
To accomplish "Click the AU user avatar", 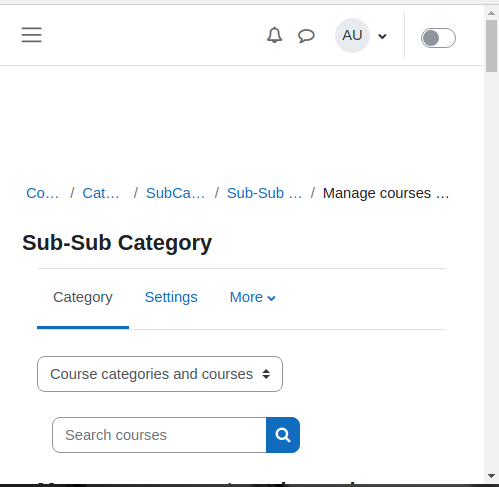I will pyautogui.click(x=352, y=35).
